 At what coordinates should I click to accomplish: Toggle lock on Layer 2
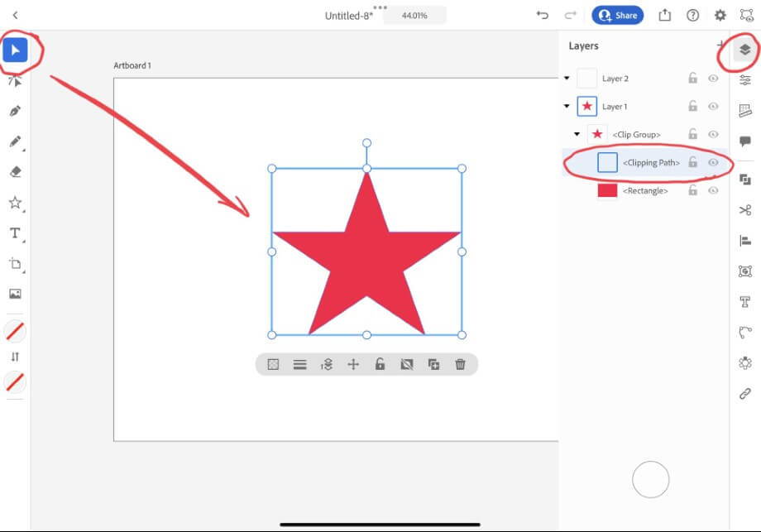pos(692,78)
